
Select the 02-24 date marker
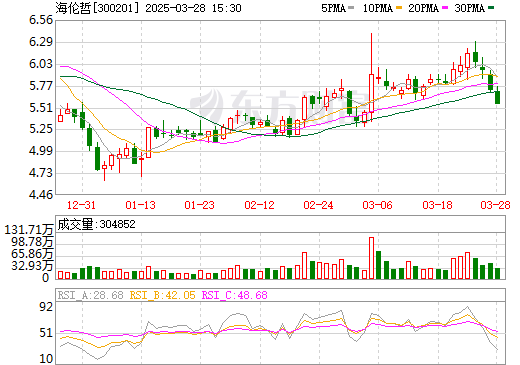click(318, 205)
